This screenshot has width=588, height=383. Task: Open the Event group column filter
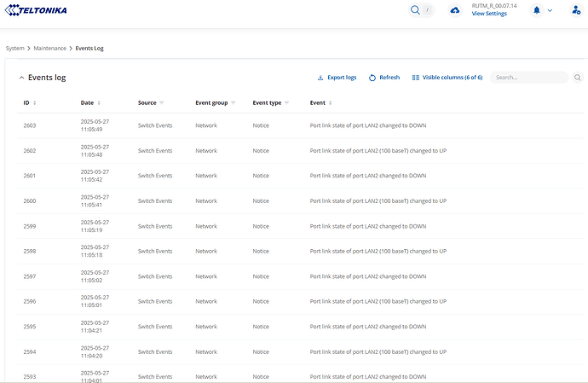(233, 103)
